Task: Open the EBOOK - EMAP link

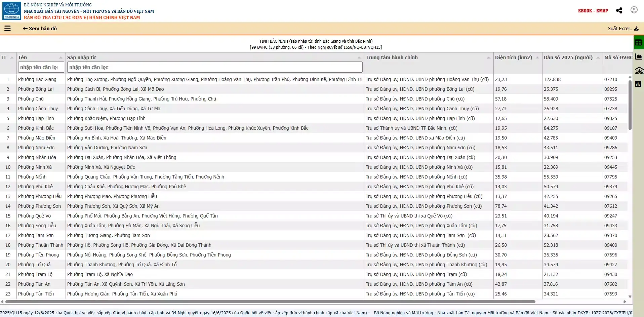Action: pos(593,11)
